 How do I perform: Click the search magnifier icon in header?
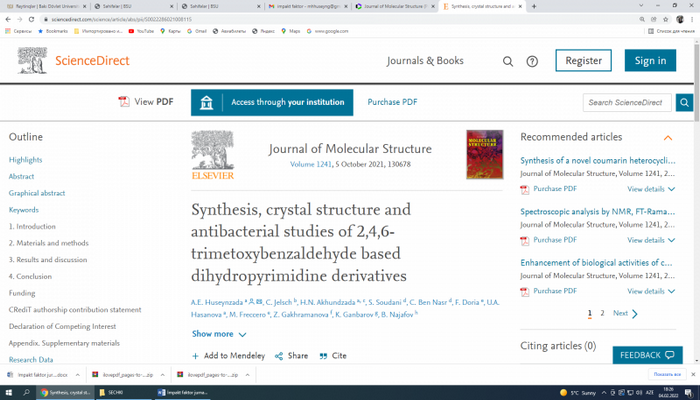[x=508, y=61]
